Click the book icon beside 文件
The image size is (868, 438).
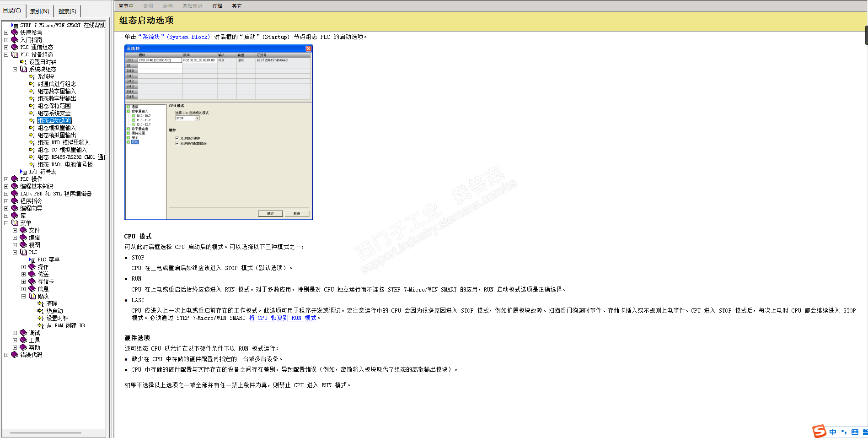(23, 230)
